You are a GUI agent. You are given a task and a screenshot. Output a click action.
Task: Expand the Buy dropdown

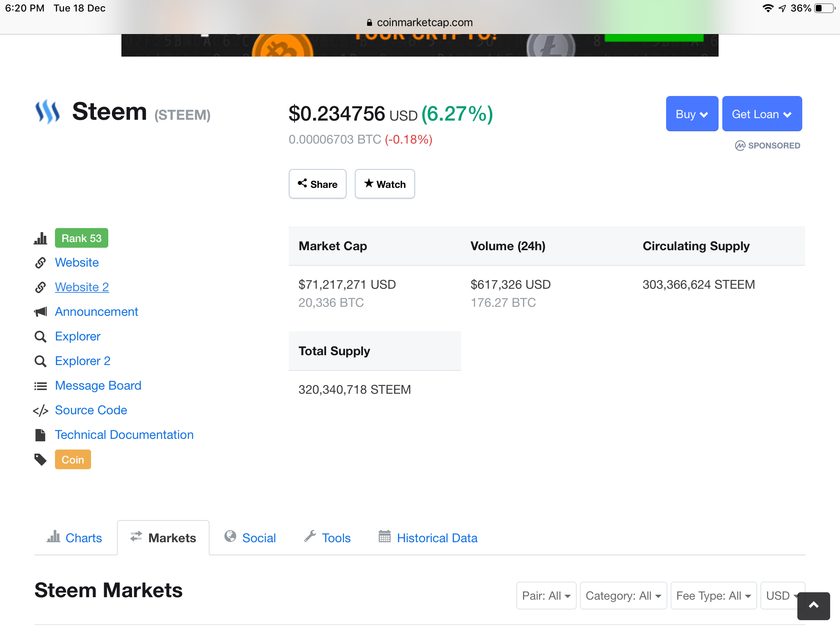point(692,114)
